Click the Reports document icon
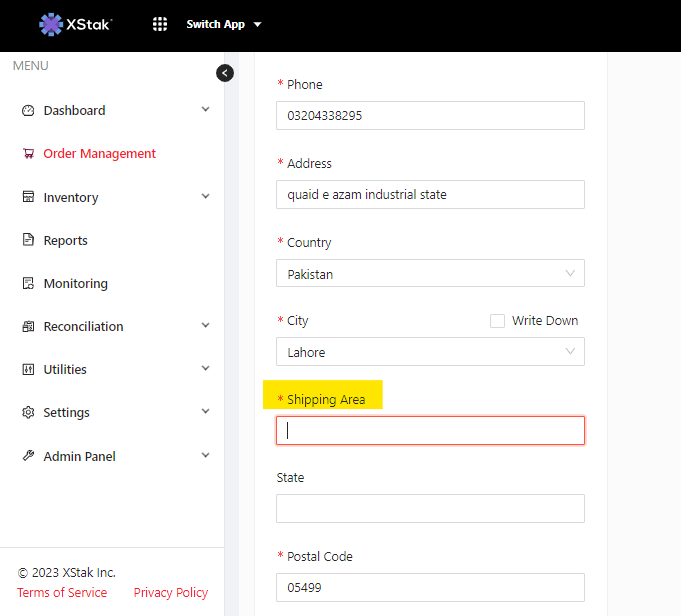This screenshot has width=681, height=616. click(x=28, y=241)
